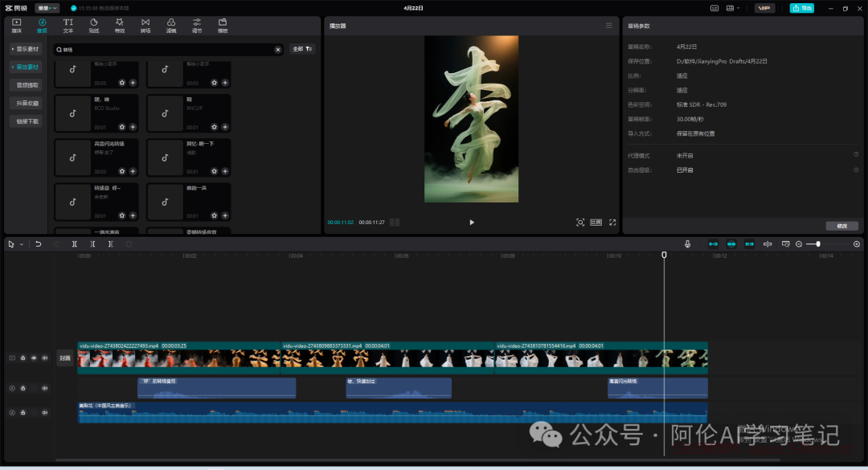Image resolution: width=868 pixels, height=470 pixels.
Task: Add 转场音 呼 sound effect to timeline
Action: 133,215
